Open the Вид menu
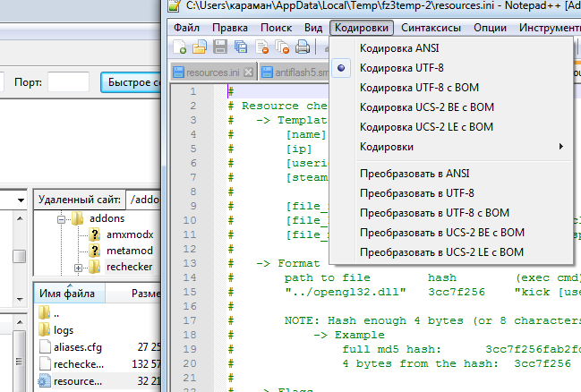The width and height of the screenshot is (581, 392). pos(313,28)
